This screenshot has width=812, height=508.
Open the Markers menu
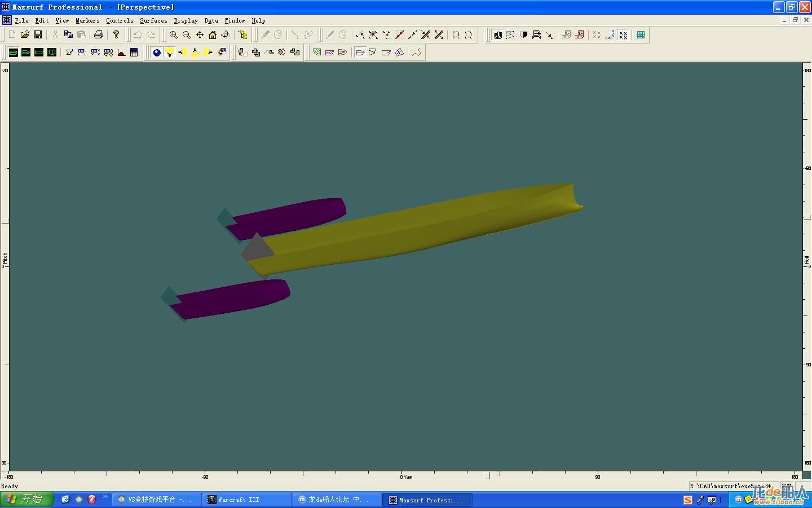click(x=87, y=20)
